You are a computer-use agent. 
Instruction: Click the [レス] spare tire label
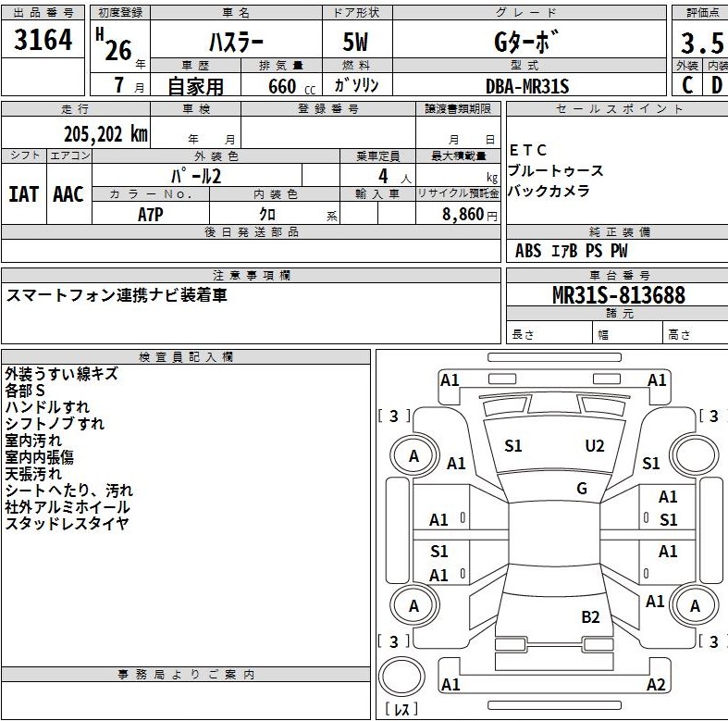[x=401, y=709]
